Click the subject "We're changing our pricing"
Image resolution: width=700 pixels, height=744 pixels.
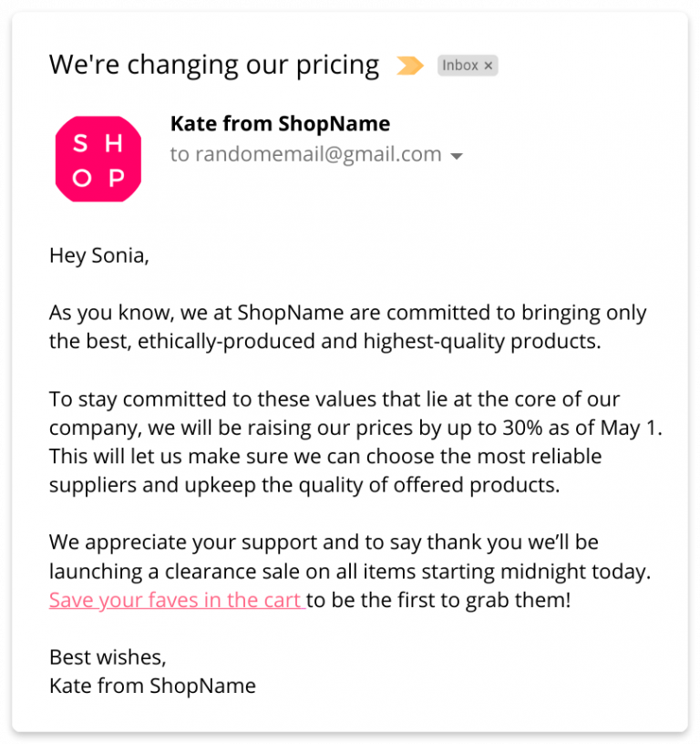click(x=214, y=65)
